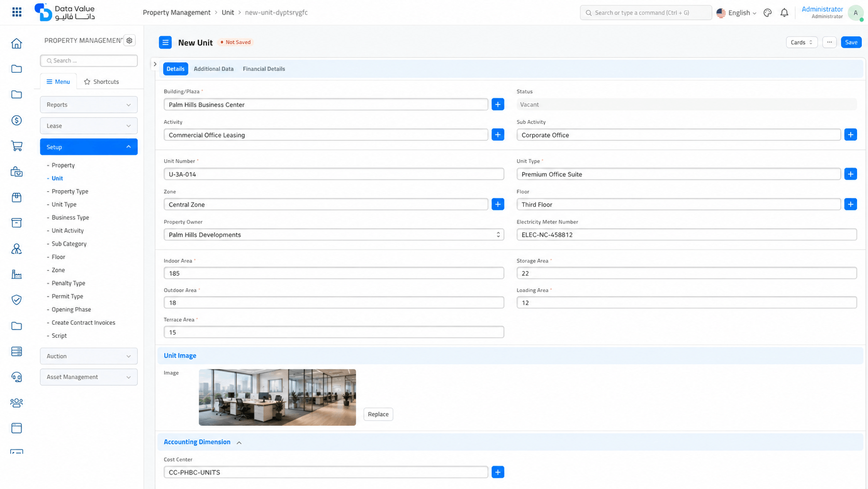Image resolution: width=868 pixels, height=489 pixels.
Task: Edit the Indoor Area field
Action: [x=334, y=273]
